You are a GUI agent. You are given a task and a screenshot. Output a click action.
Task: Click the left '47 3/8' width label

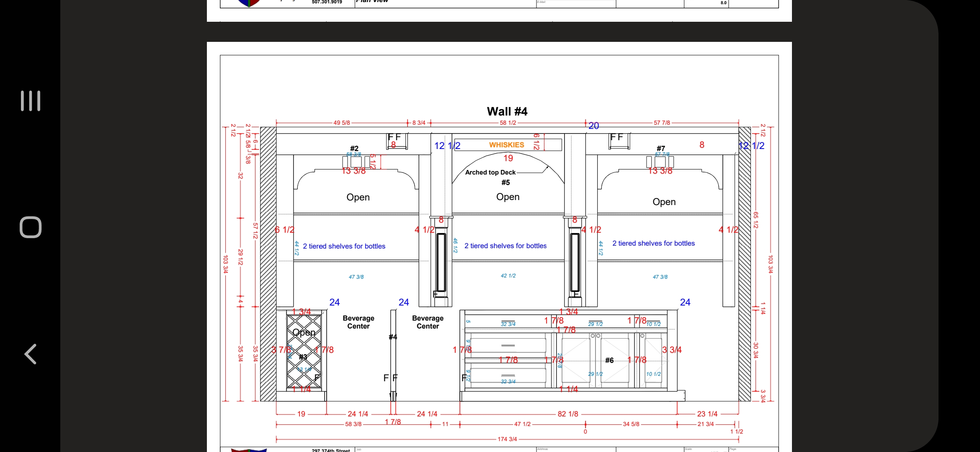[356, 277]
